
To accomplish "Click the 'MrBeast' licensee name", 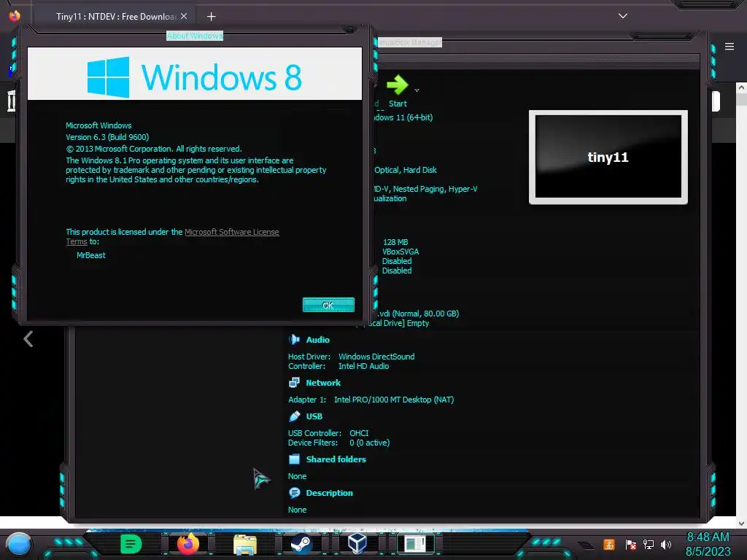I will click(91, 255).
